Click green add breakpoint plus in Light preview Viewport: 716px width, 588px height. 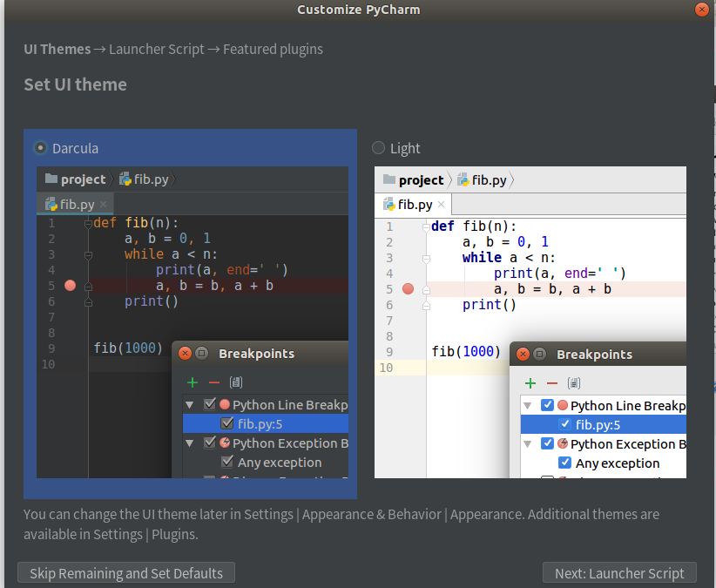click(x=530, y=383)
